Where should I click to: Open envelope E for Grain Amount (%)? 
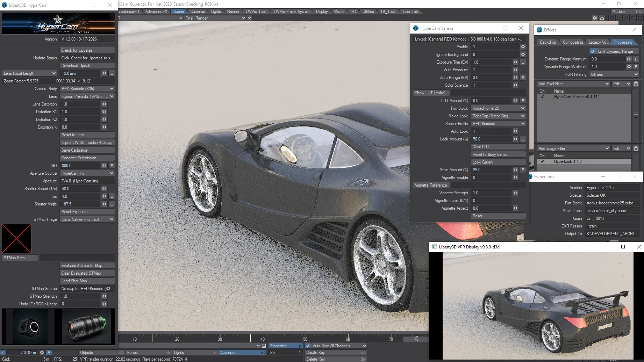click(x=523, y=170)
